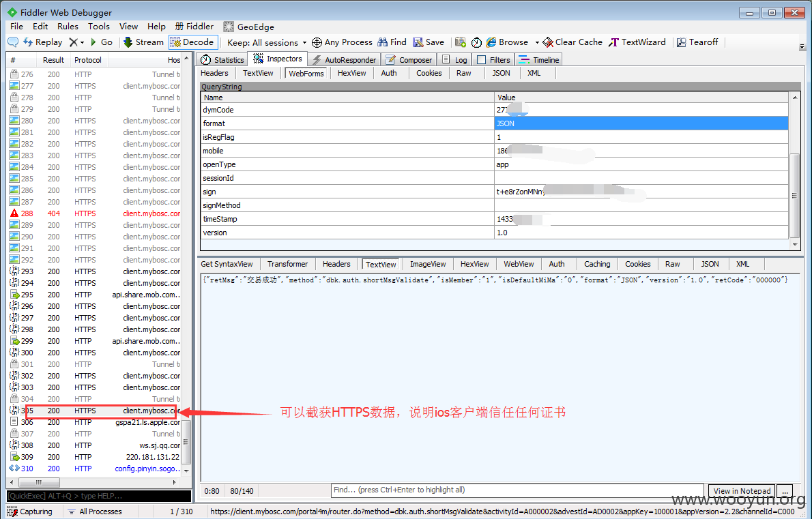The height and width of the screenshot is (519, 812).
Task: Click the Fiddler title bar app icon
Action: point(12,12)
